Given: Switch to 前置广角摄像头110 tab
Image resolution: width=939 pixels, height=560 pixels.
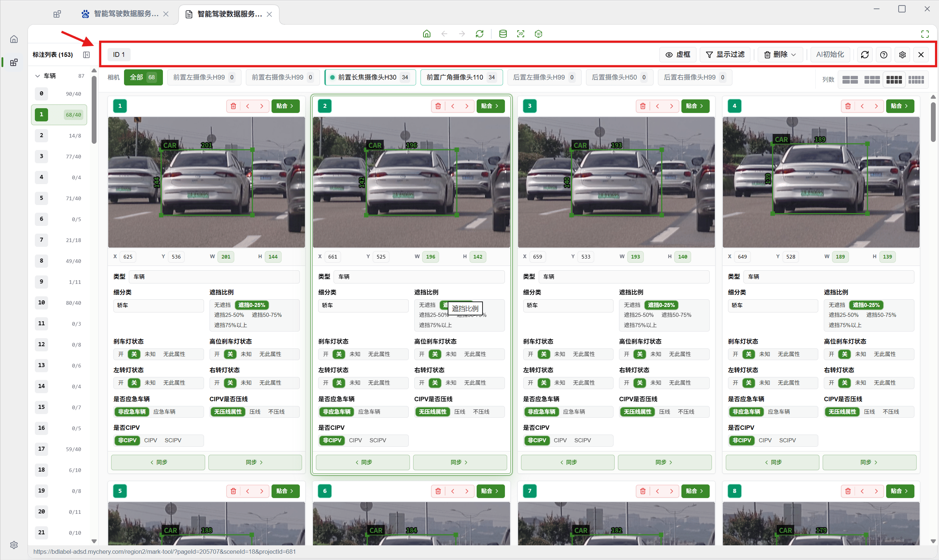Looking at the screenshot, I should tap(461, 77).
